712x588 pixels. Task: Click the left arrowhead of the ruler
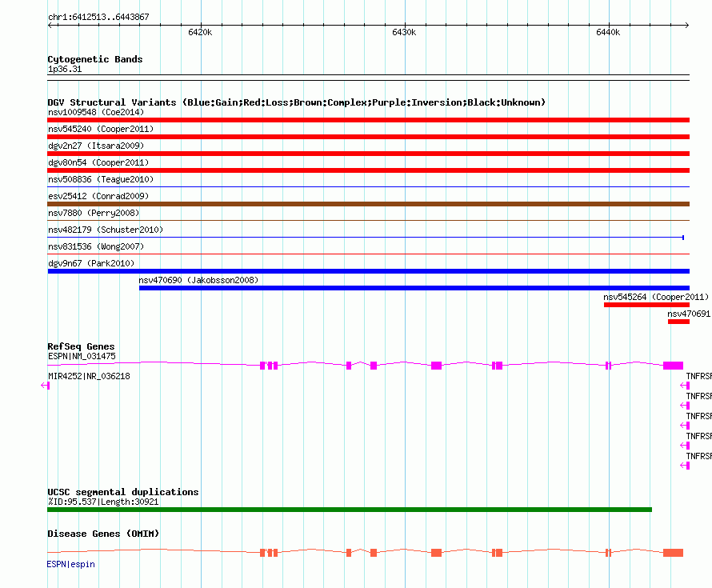[x=50, y=26]
